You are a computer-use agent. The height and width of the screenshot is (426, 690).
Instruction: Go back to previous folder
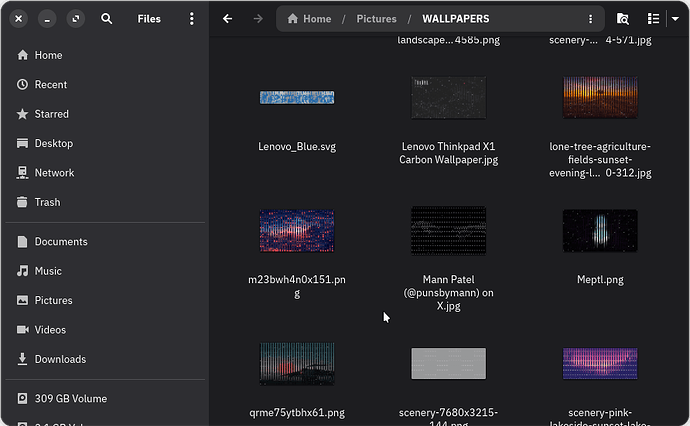click(x=228, y=18)
